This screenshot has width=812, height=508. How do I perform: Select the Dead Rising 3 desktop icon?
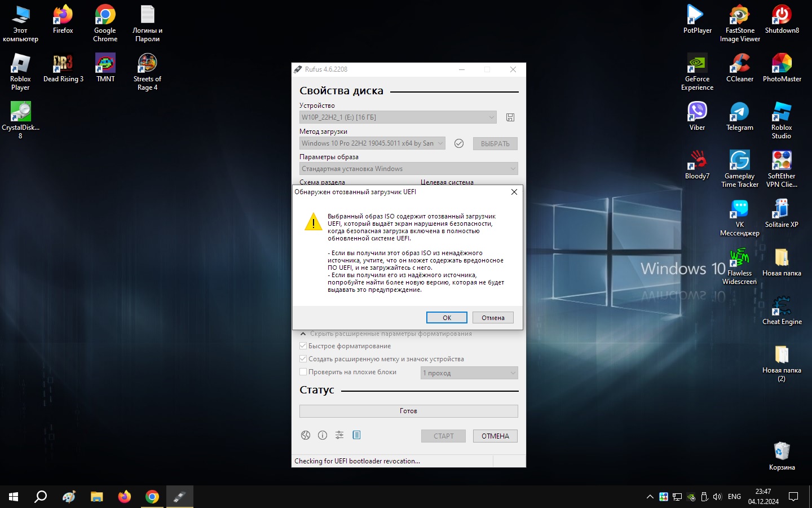pos(63,68)
